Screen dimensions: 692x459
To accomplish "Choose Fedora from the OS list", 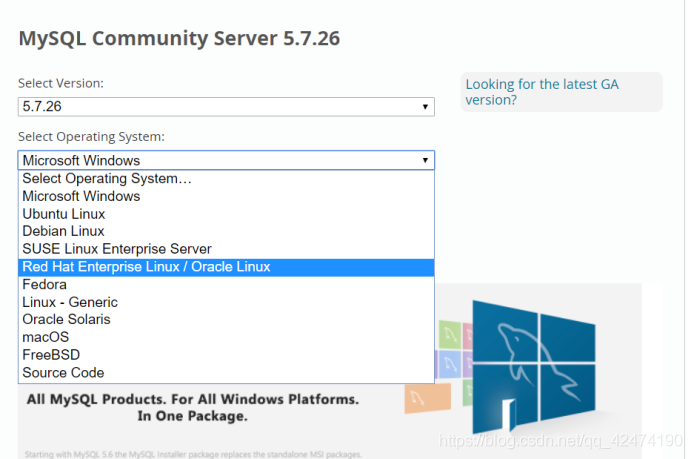I will 226,285.
